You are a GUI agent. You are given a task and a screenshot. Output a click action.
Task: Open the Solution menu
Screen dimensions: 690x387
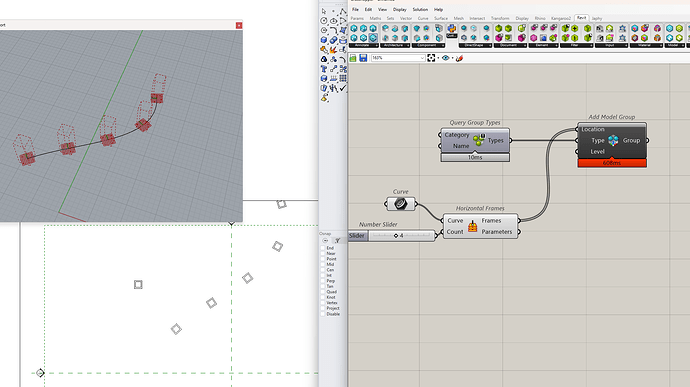(420, 10)
